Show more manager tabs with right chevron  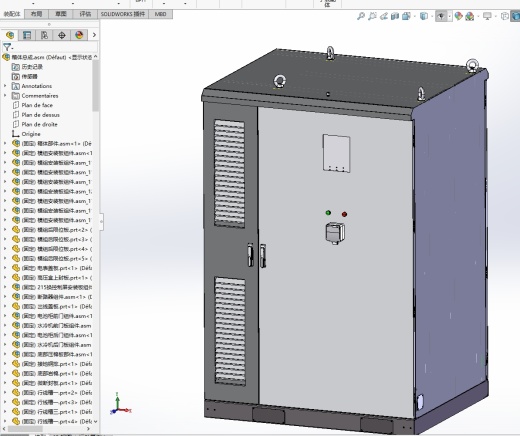pos(94,35)
